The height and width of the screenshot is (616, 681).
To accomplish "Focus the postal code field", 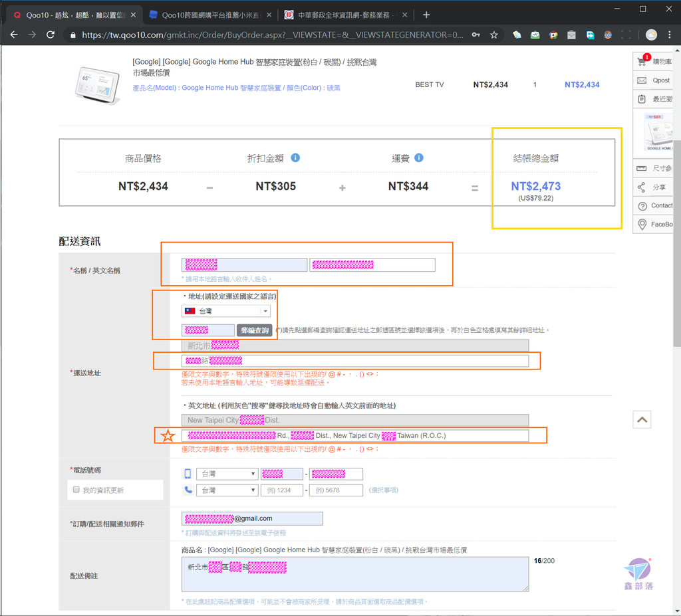I will pyautogui.click(x=208, y=330).
